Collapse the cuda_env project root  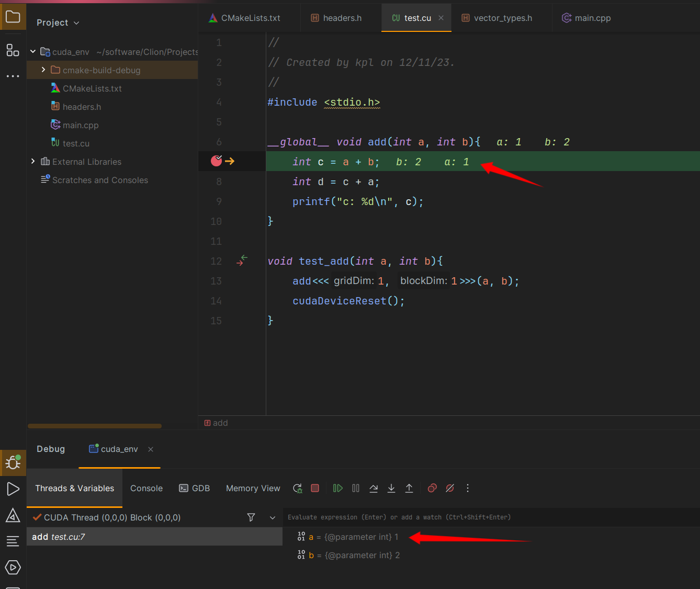point(33,51)
